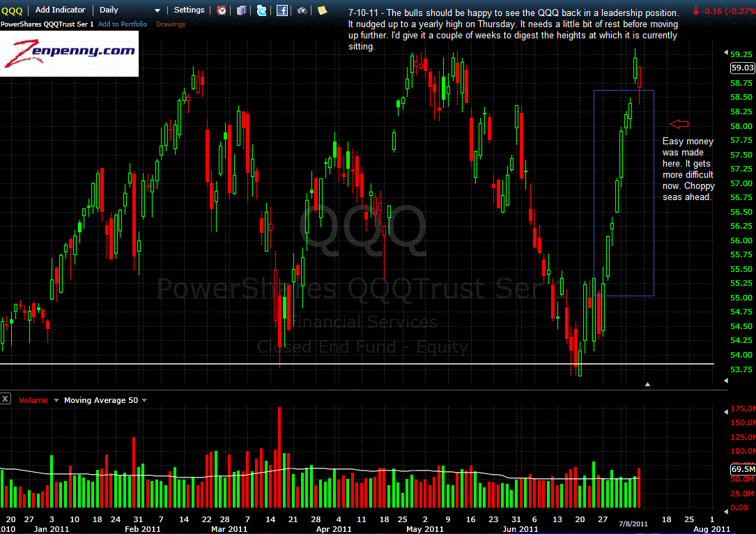Click the Jan 2011 date axis label
This screenshot has width=756, height=534.
52,529
